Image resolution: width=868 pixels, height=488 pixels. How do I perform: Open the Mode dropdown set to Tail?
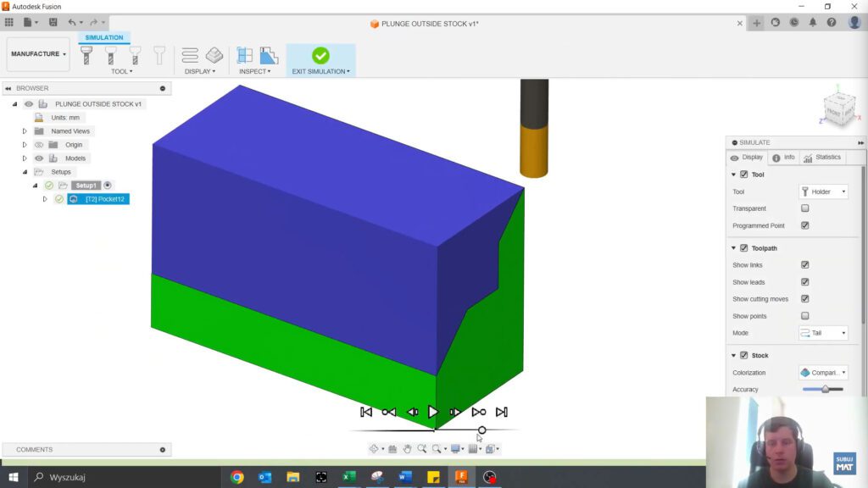pyautogui.click(x=823, y=333)
